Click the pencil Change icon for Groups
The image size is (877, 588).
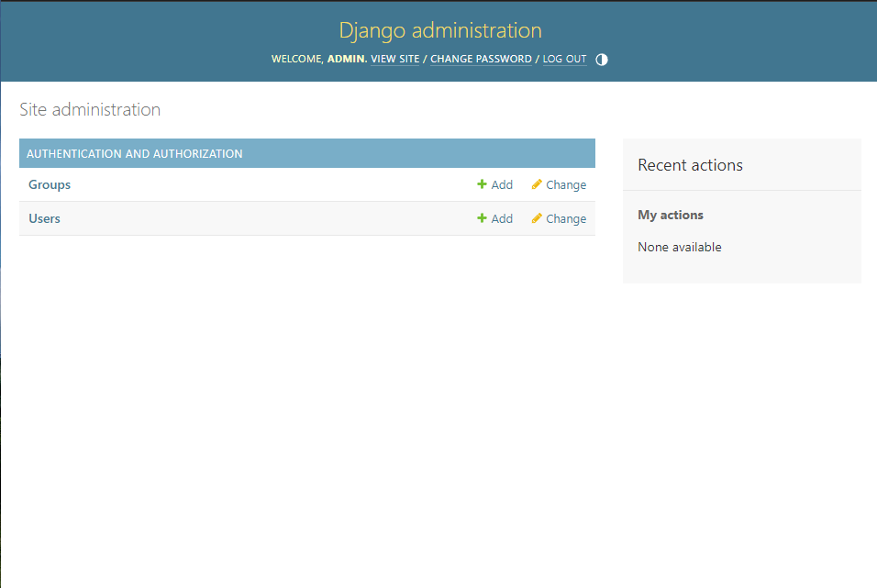[x=537, y=184]
